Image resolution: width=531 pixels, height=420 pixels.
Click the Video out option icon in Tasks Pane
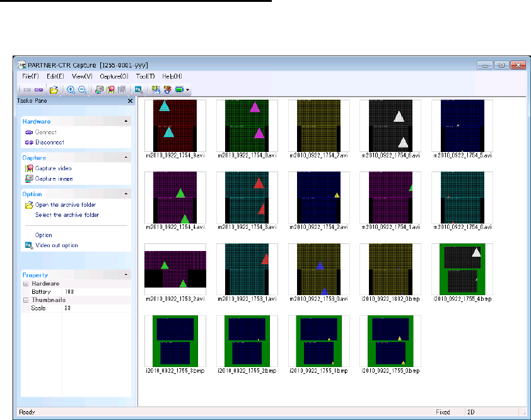(29, 245)
